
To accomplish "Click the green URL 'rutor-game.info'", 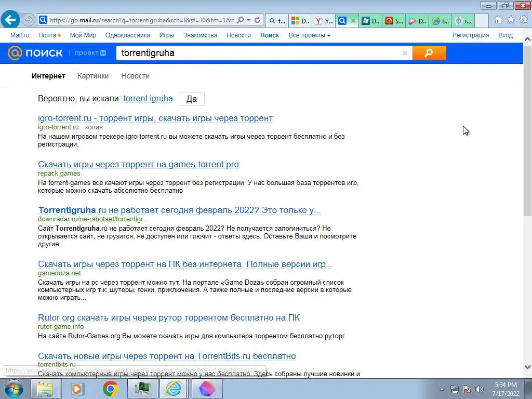I will [x=61, y=327].
